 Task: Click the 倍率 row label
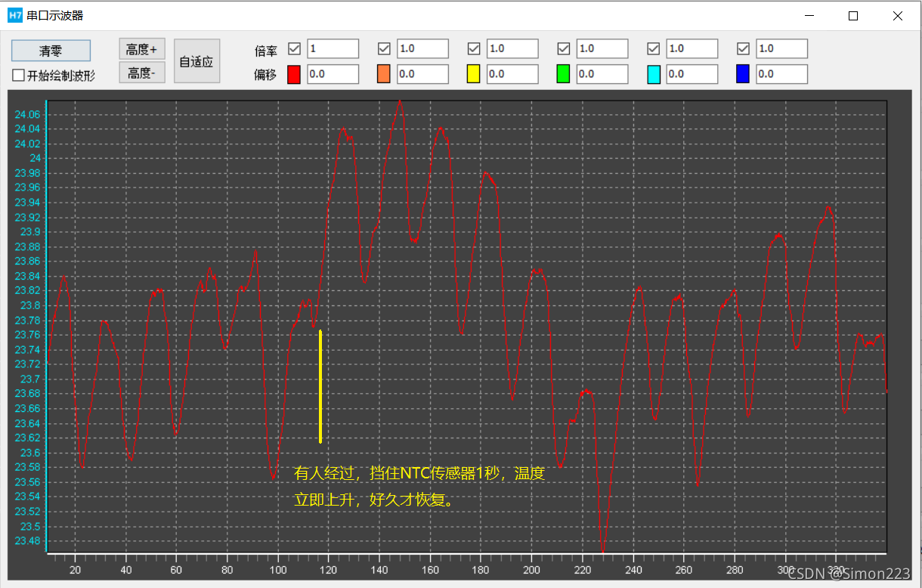pos(266,51)
